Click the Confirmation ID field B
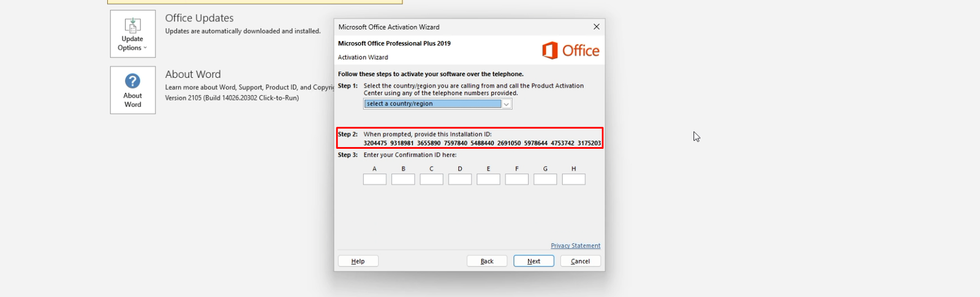 403,179
